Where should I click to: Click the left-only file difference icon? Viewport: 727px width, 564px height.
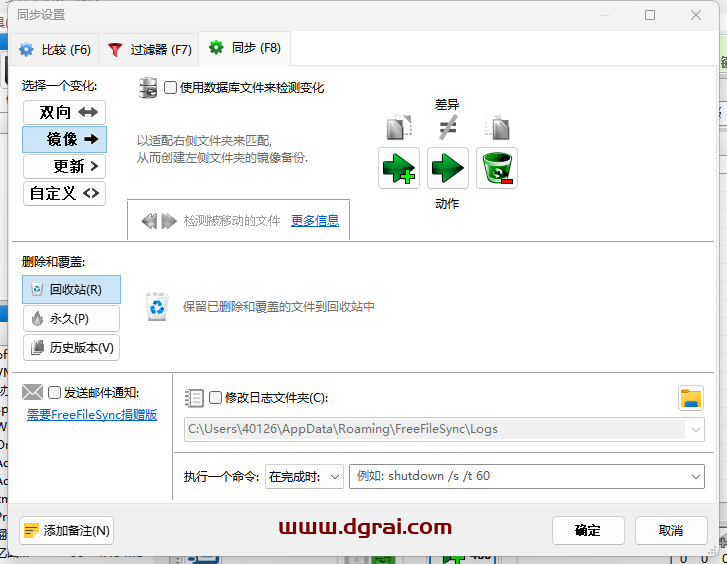pyautogui.click(x=399, y=128)
